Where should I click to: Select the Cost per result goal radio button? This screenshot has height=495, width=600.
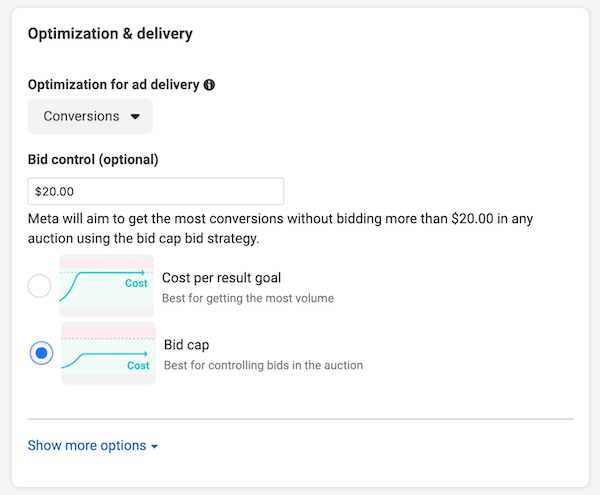coord(40,287)
